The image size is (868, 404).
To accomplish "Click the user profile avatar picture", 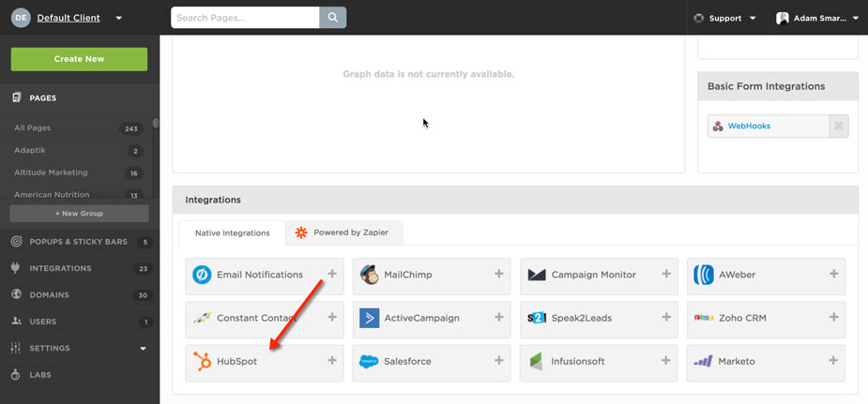I will [x=783, y=18].
